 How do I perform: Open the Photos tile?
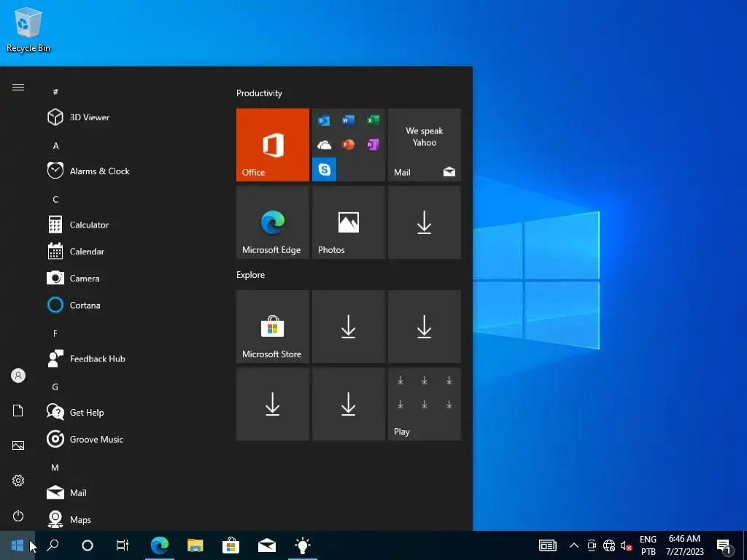(348, 222)
